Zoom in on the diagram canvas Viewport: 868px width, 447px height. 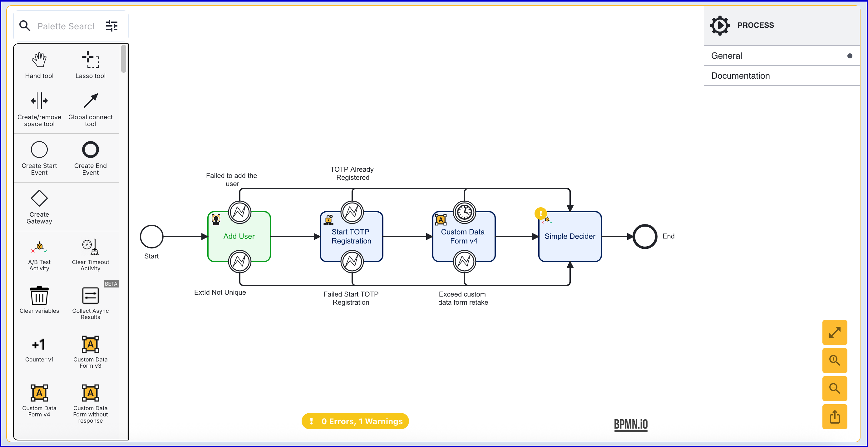click(x=834, y=360)
